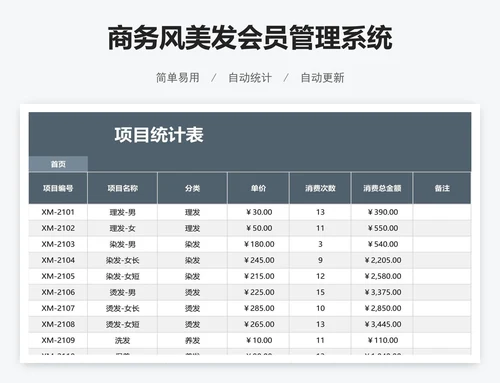The image size is (500, 383).
Task: Click total amount ¥2,580.00
Action: pos(383,276)
